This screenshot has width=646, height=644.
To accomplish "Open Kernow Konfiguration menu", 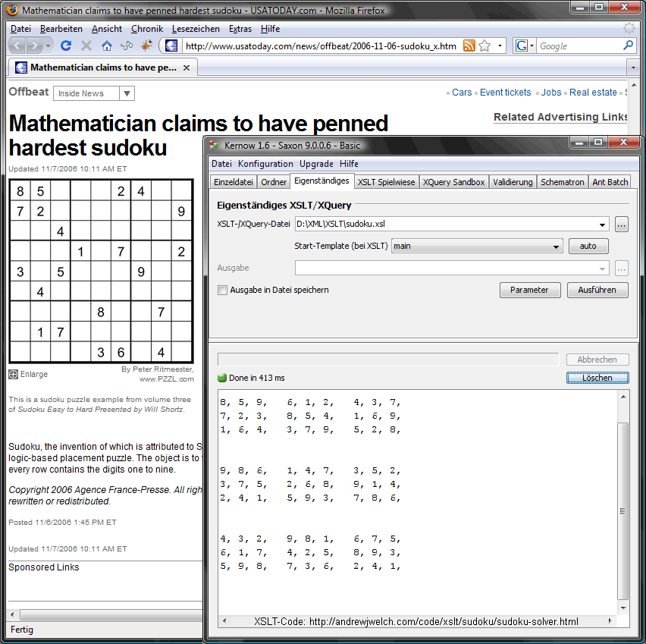I will point(265,164).
